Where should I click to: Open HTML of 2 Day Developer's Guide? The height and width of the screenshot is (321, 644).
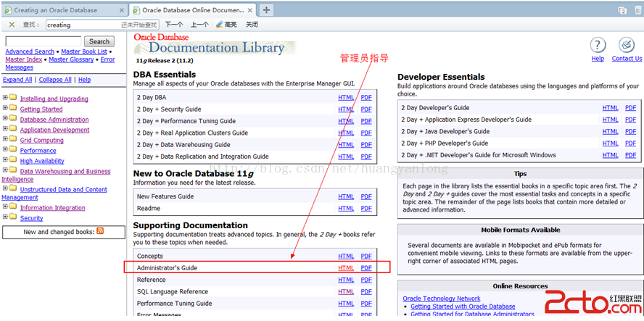[x=611, y=108]
